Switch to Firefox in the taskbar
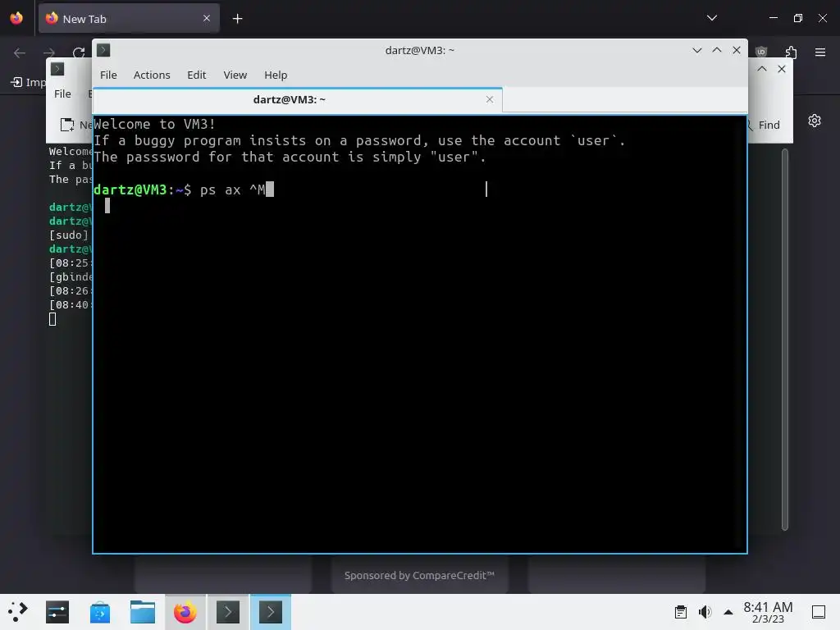 tap(185, 612)
